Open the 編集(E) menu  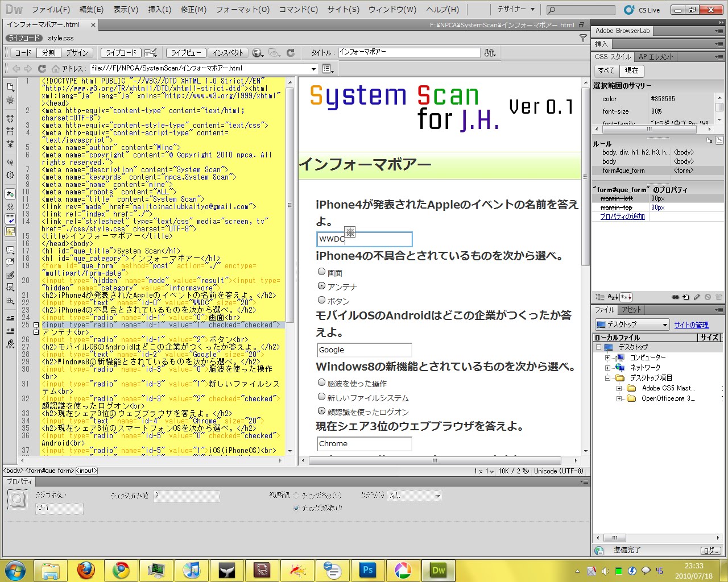click(x=92, y=10)
